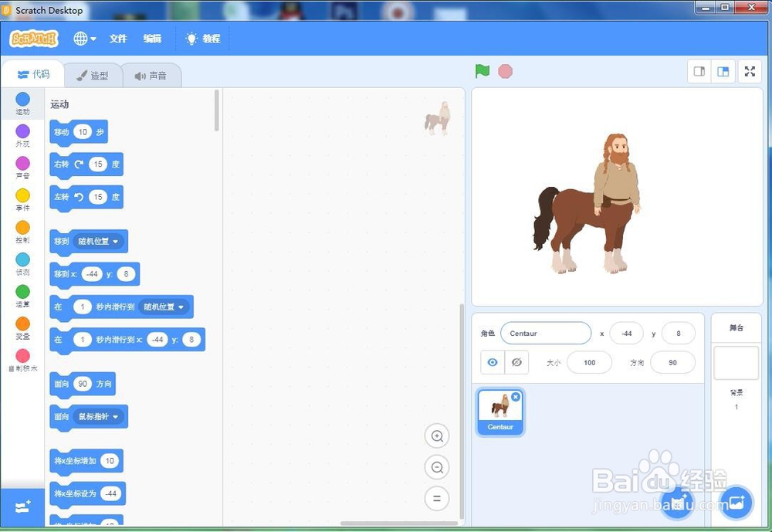Click the 右转 15 度 block

pyautogui.click(x=86, y=165)
